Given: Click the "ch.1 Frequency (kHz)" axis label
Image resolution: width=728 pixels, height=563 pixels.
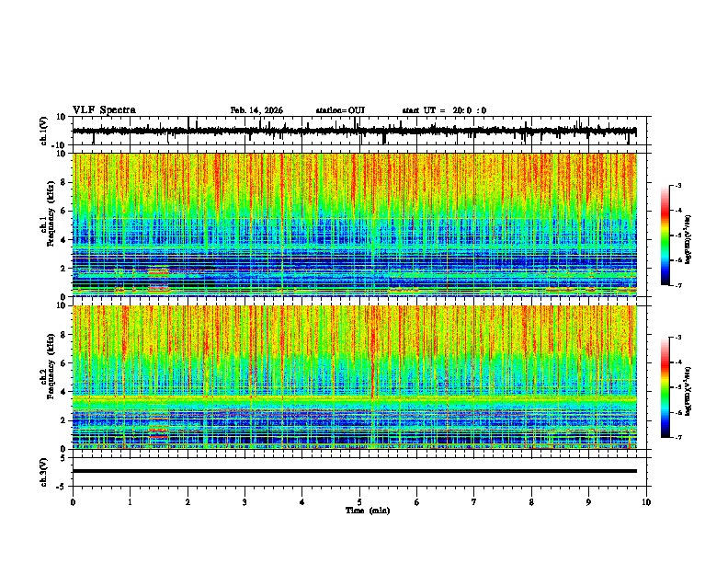Looking at the screenshot, I should (48, 214).
